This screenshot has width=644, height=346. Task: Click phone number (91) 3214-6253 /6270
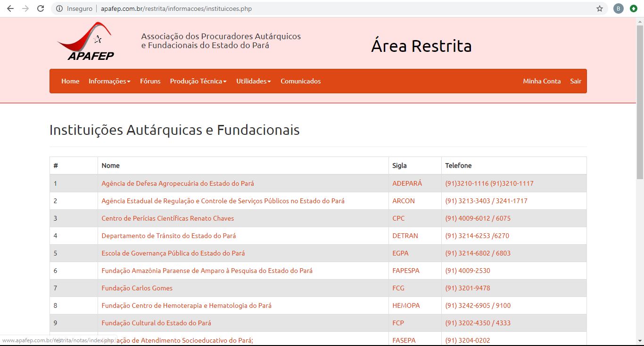[477, 236]
